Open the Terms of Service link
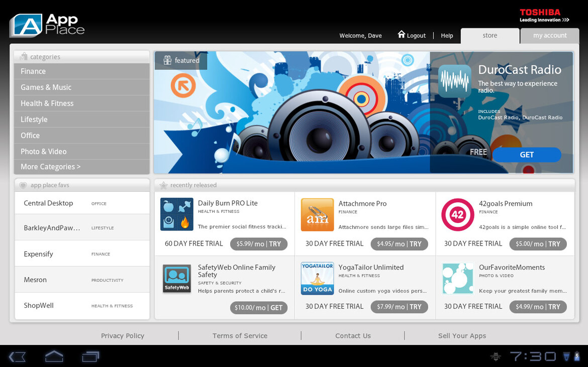This screenshot has width=588, height=367. 240,336
